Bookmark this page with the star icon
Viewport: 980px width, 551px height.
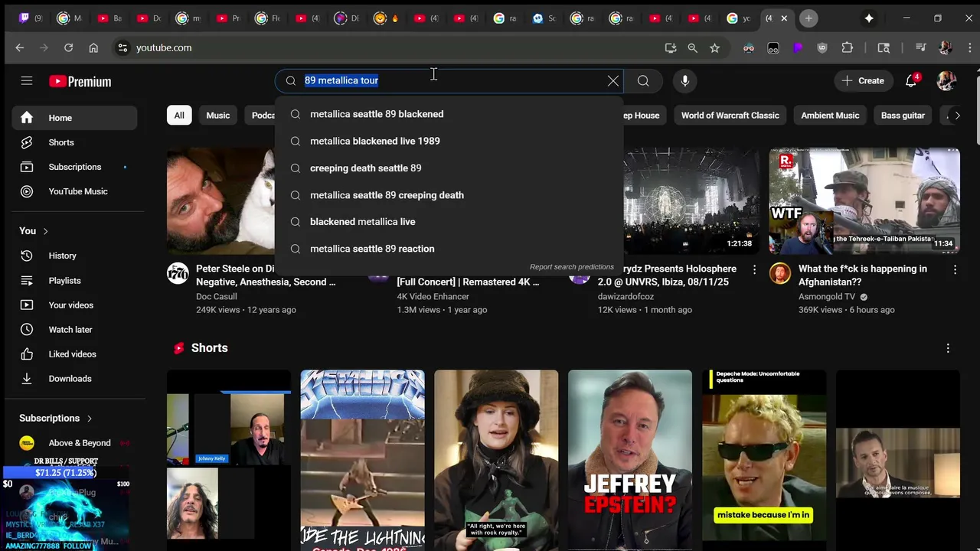(714, 47)
